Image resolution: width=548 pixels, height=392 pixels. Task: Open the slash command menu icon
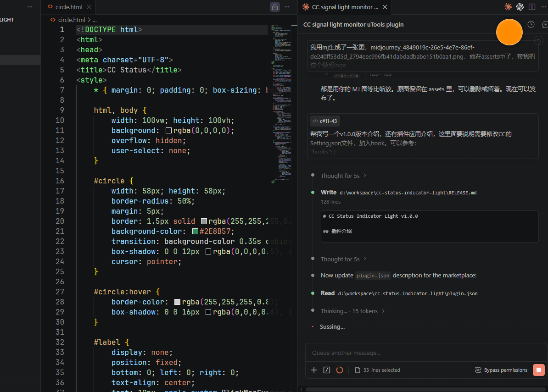click(x=327, y=370)
